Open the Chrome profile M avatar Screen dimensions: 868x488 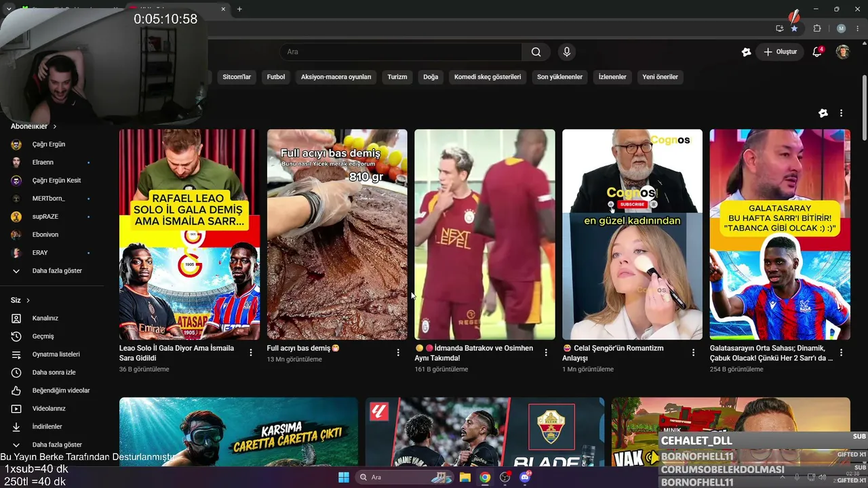[841, 28]
